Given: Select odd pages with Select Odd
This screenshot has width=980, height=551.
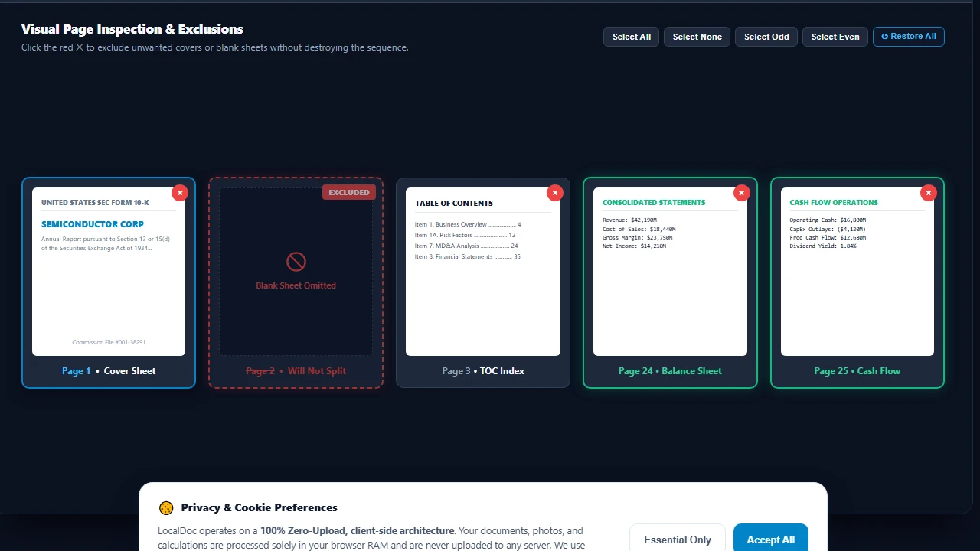Looking at the screenshot, I should 766,37.
